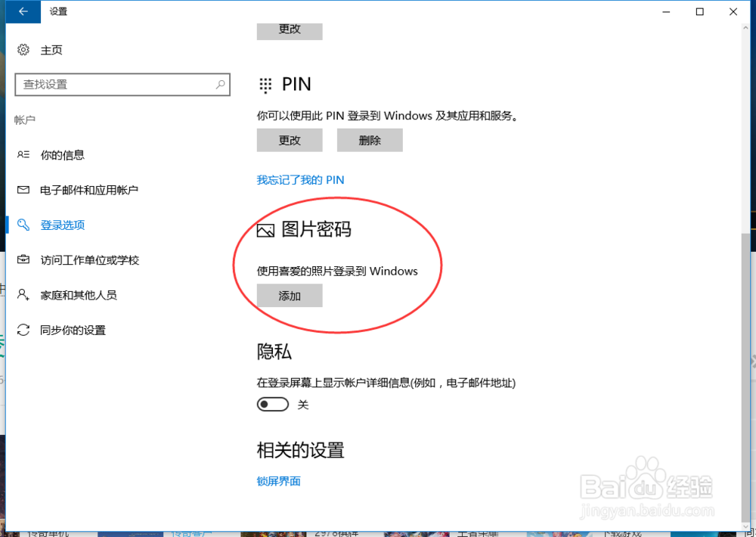
Task: Click the top password 更改 button
Action: (290, 30)
